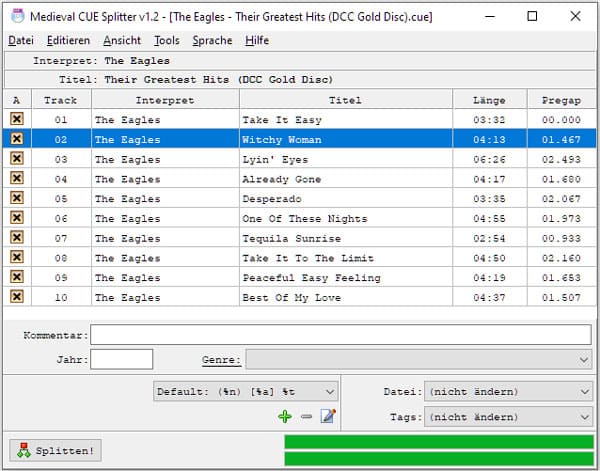Select the One Of These Nights title
Image resolution: width=600 pixels, height=471 pixels.
pos(346,218)
